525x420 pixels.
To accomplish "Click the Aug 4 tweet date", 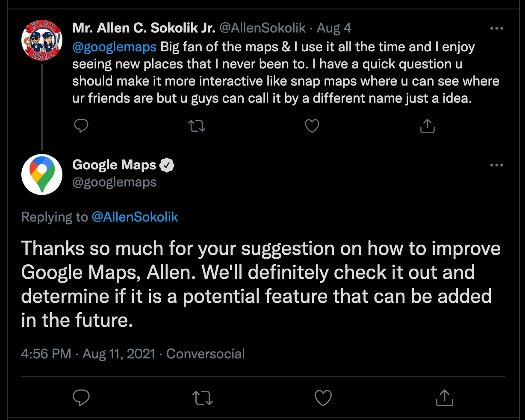I will 334,28.
